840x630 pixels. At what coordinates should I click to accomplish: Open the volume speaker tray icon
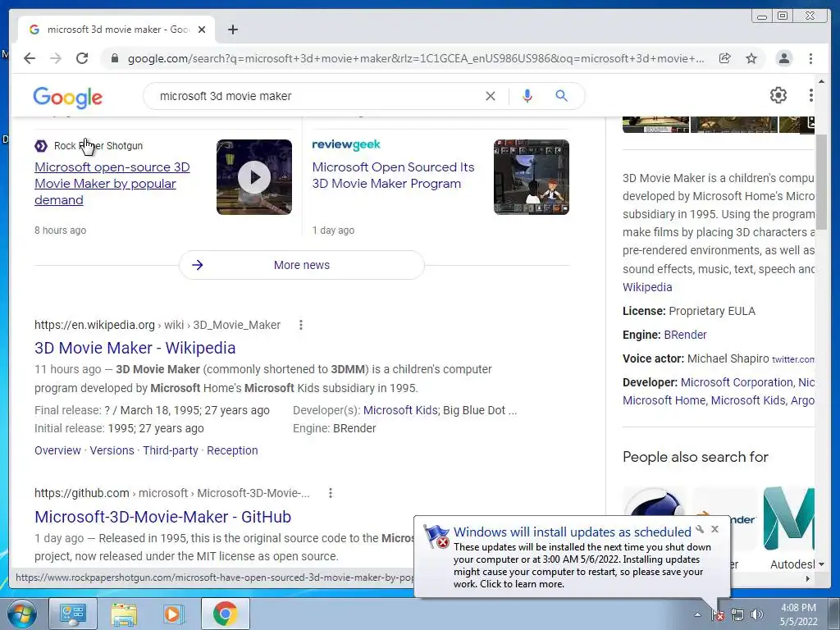tap(757, 615)
